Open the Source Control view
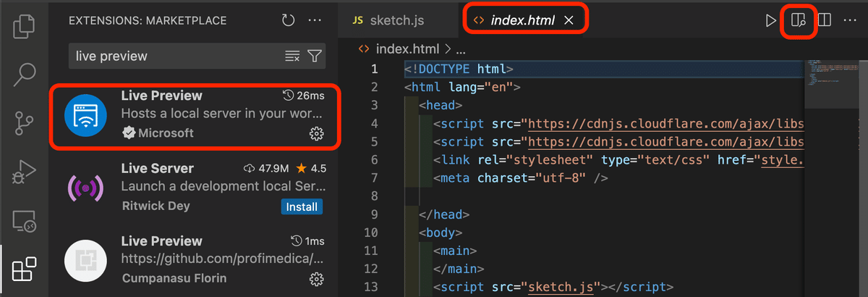The image size is (868, 297). [25, 124]
